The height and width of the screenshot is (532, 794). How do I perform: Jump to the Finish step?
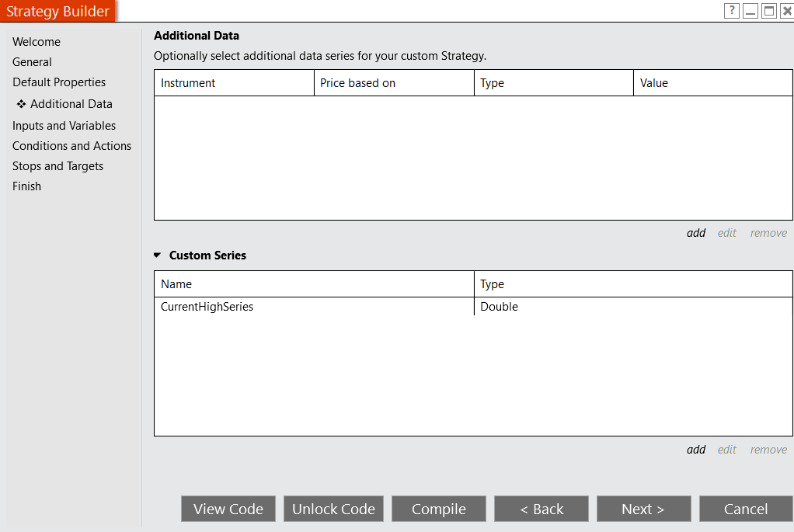pyautogui.click(x=26, y=186)
